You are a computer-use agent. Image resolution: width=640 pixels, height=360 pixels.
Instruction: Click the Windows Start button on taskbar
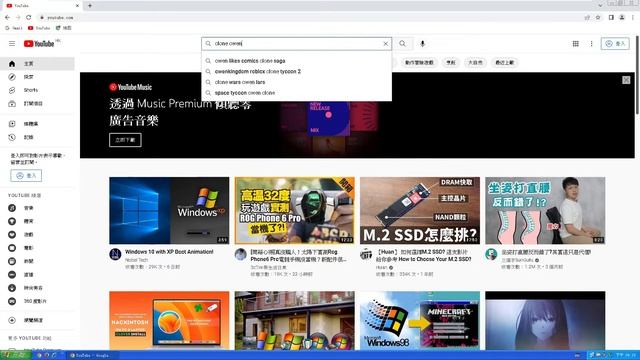[16, 355]
